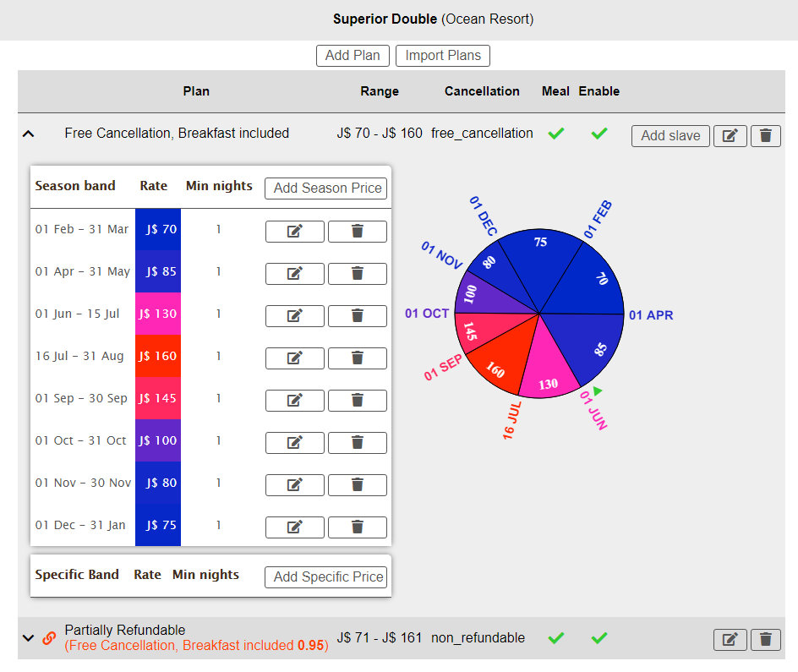Screen dimensions: 798x672
Task: Click the J$ 160 red rate cell
Action: (158, 356)
